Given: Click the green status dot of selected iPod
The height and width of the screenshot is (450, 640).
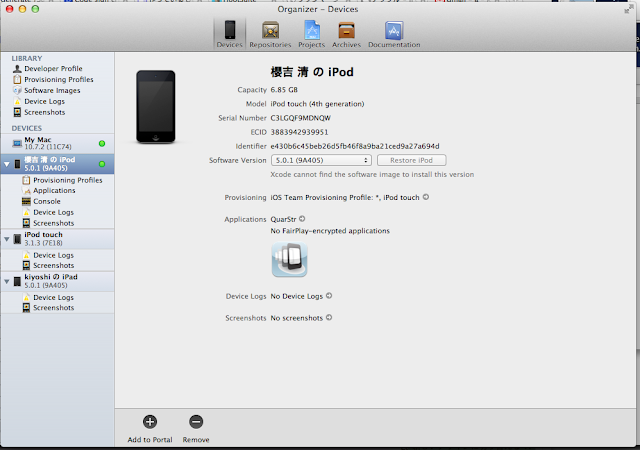Looking at the screenshot, I should coord(102,164).
